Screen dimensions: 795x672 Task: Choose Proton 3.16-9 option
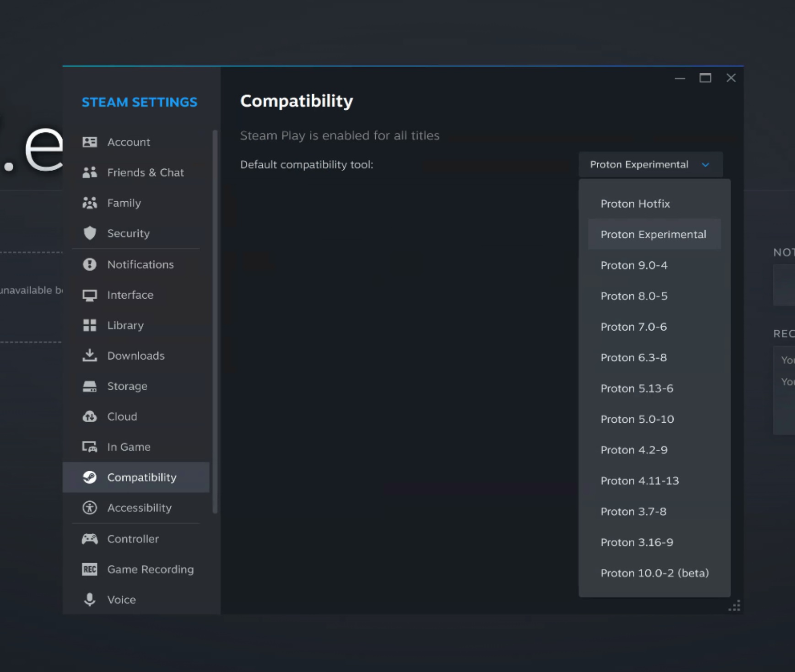point(654,542)
